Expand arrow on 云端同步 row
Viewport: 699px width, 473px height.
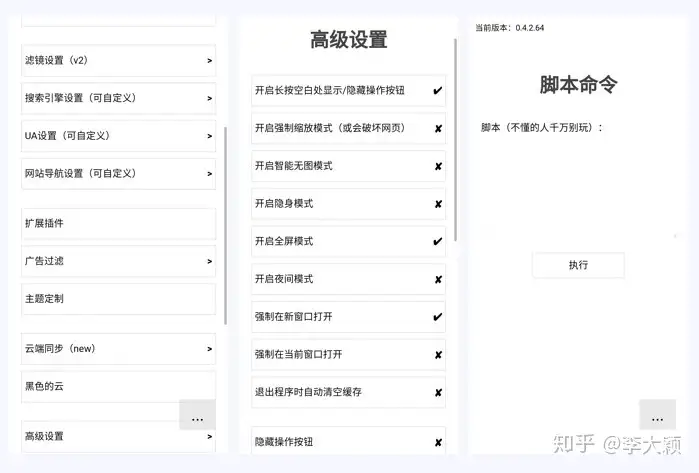(x=210, y=349)
